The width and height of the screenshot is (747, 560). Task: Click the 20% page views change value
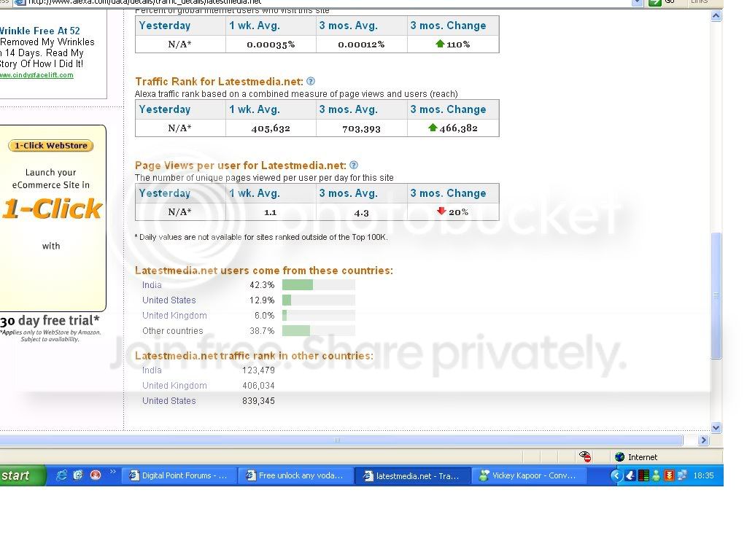tap(458, 212)
